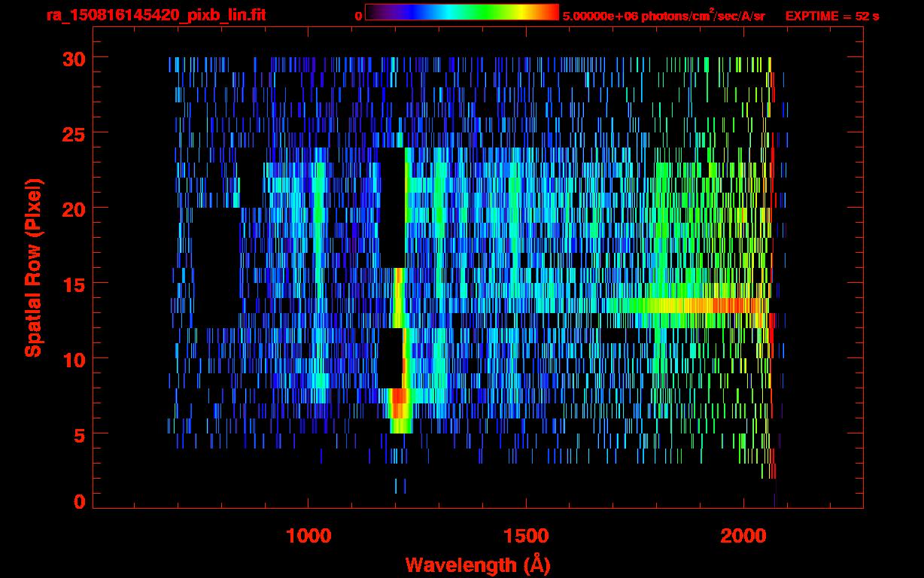The image size is (924, 578).
Task: Click the Spatial Row (Pixel) axis title
Action: [x=33, y=267]
